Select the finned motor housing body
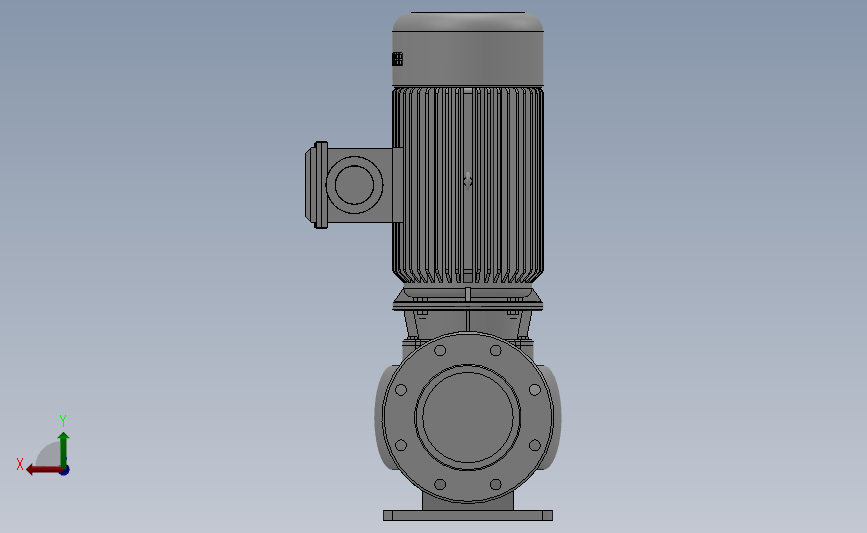This screenshot has height=533, width=867. pos(468,185)
